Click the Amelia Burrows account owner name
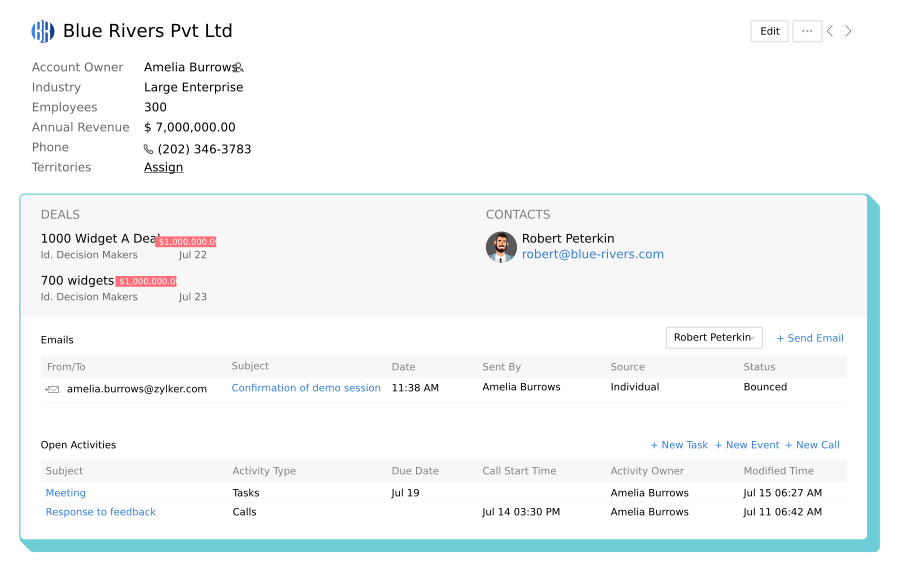900x572 pixels. [189, 67]
